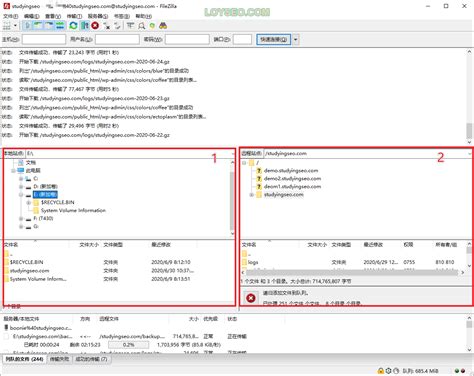Viewport: 474px width, 376px height.
Task: Search remote files with binoculars icon
Action: pyautogui.click(x=163, y=26)
